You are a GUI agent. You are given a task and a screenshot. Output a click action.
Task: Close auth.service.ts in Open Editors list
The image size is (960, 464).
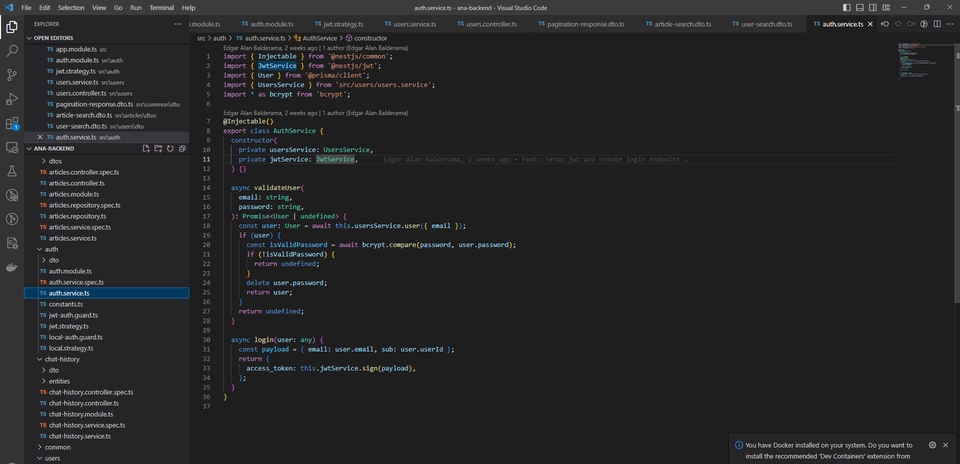[x=40, y=137]
